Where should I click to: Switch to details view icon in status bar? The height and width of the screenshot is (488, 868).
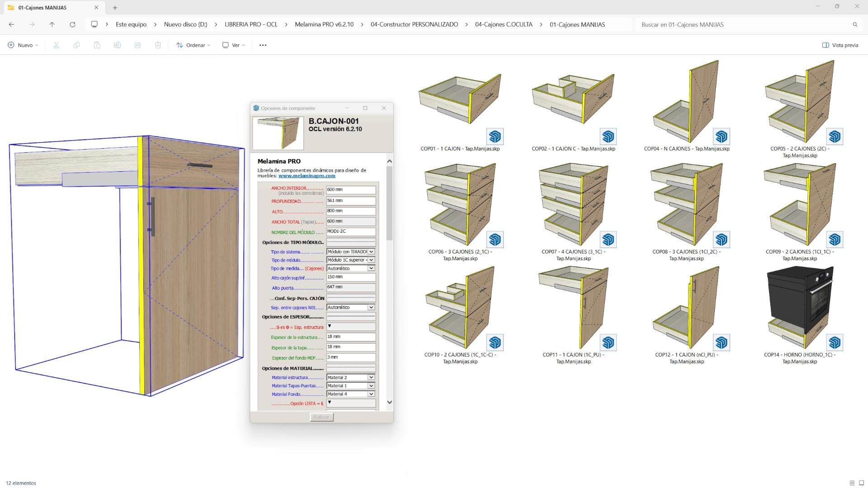click(852, 483)
